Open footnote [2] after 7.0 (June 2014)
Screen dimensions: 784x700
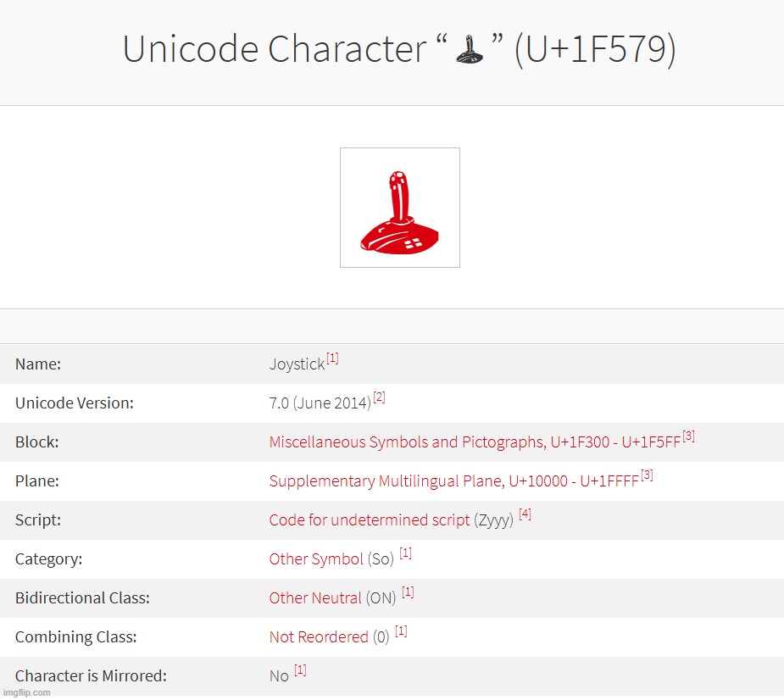(x=379, y=398)
